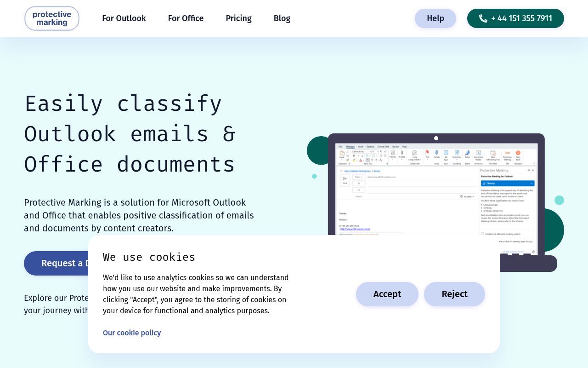The width and height of the screenshot is (588, 368).
Task: Open the Our cookie policy link
Action: 132,333
